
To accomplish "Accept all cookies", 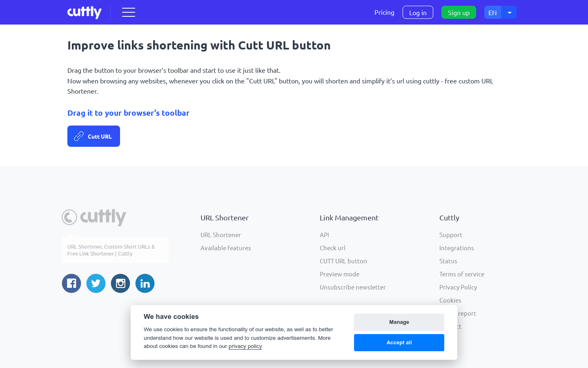I will click(399, 343).
